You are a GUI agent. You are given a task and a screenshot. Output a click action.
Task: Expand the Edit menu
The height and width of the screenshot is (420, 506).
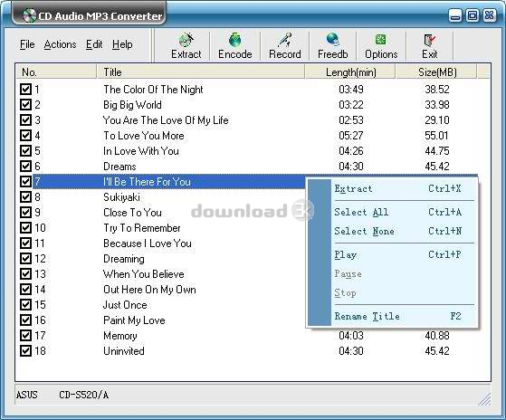pos(94,44)
